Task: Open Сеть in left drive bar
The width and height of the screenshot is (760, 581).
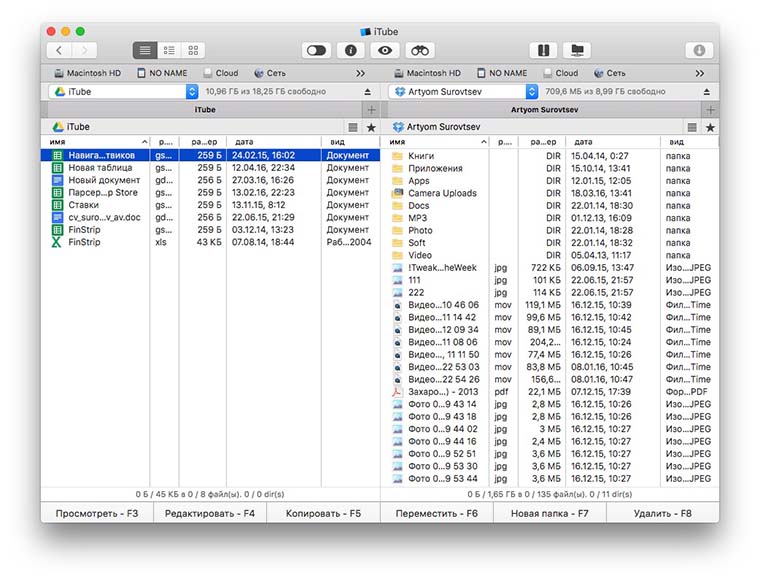Action: [270, 73]
